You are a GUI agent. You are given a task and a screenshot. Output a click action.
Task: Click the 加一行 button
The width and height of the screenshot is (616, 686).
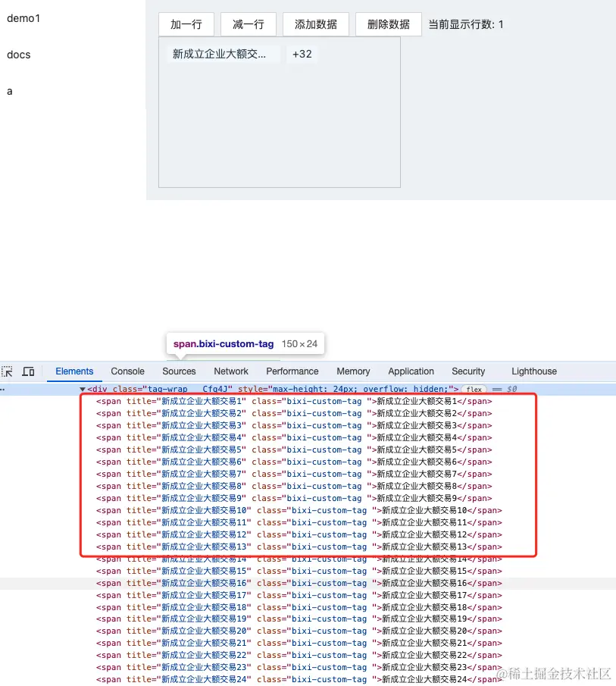186,24
